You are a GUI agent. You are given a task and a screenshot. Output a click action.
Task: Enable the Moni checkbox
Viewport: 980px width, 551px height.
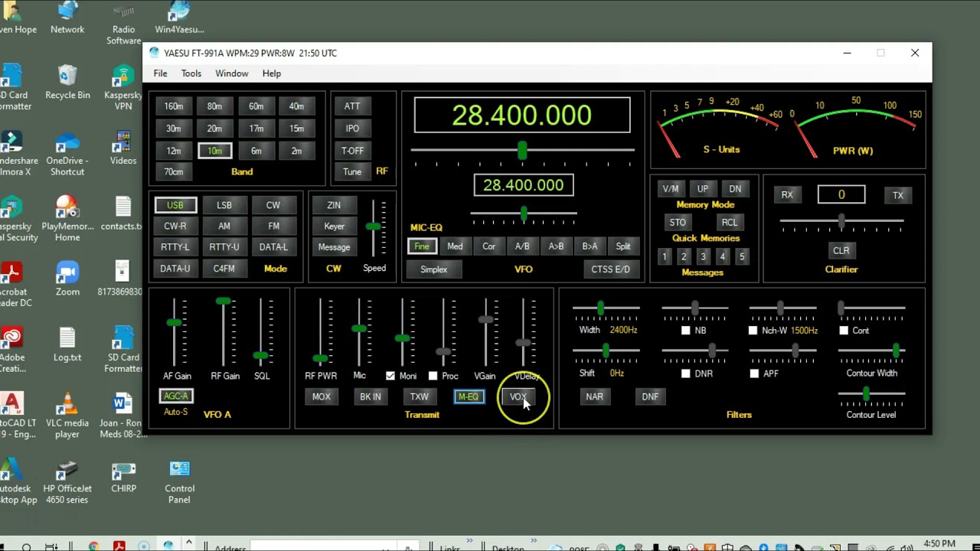coord(390,376)
